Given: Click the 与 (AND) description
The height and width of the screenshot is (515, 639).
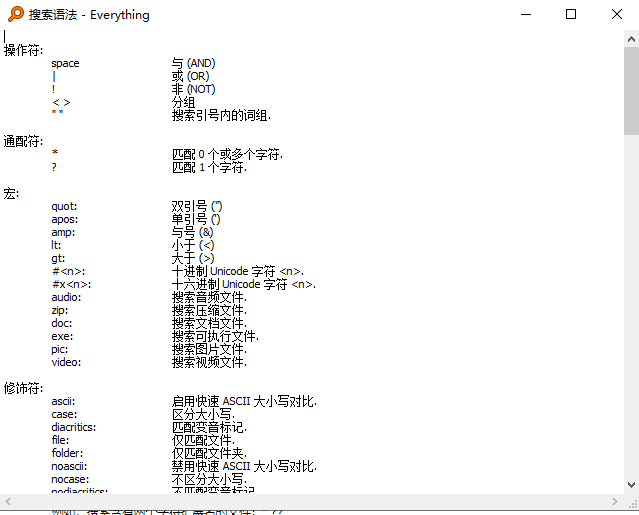Looking at the screenshot, I should [194, 63].
